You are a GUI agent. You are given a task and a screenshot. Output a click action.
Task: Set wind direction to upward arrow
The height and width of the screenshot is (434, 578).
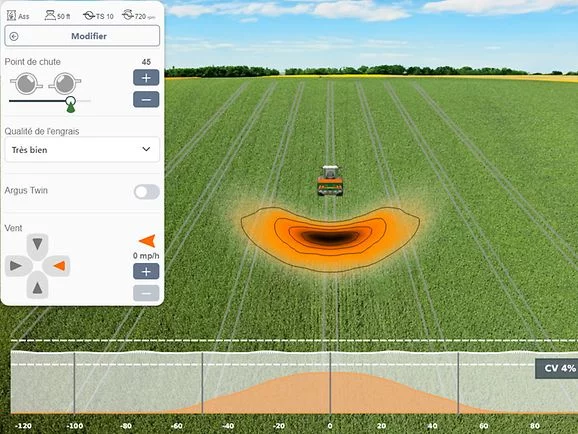point(37,287)
